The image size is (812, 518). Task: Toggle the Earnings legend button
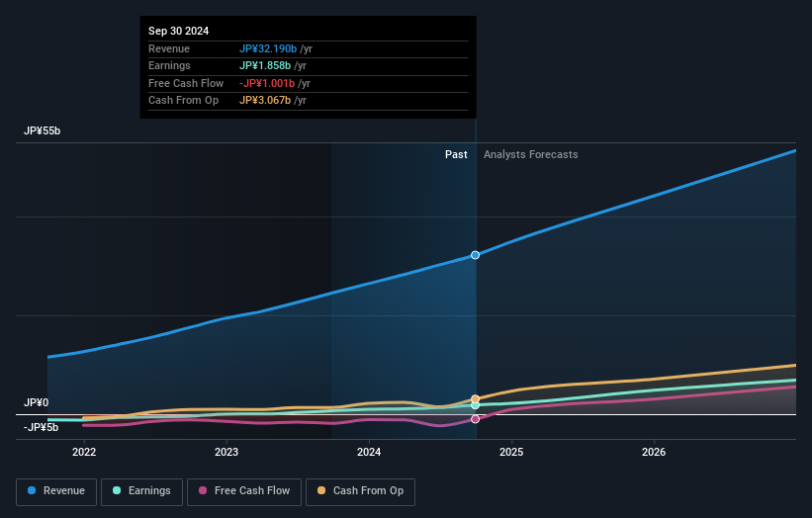tap(141, 491)
